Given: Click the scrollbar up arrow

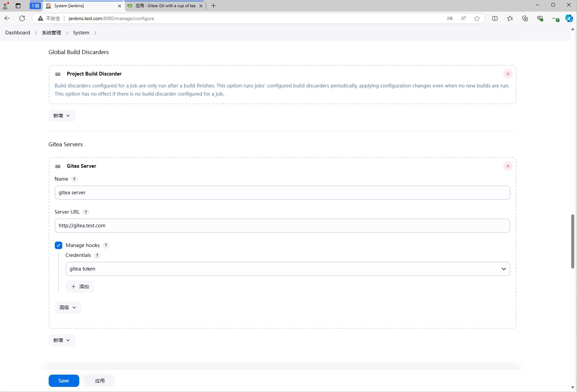Looking at the screenshot, I should coord(573,29).
